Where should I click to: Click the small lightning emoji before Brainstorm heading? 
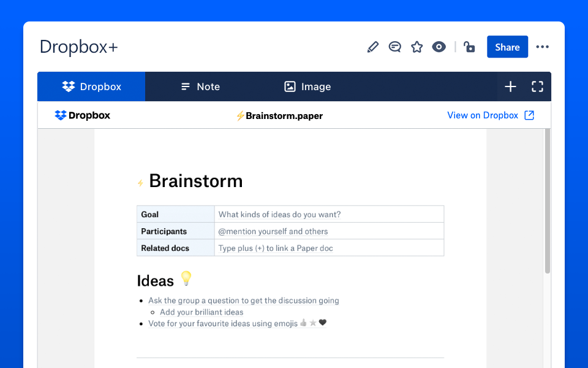[x=140, y=183]
